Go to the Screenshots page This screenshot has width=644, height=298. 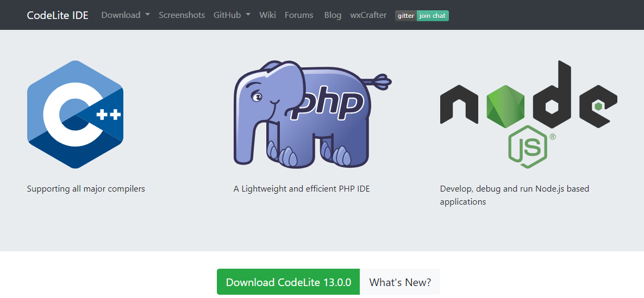pyautogui.click(x=182, y=15)
